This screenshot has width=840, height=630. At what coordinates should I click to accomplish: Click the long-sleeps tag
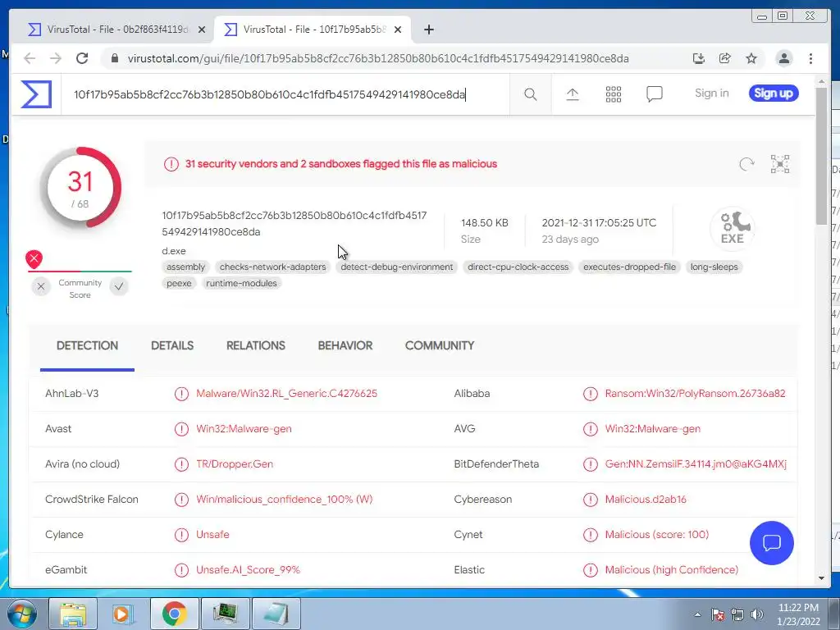pyautogui.click(x=714, y=267)
